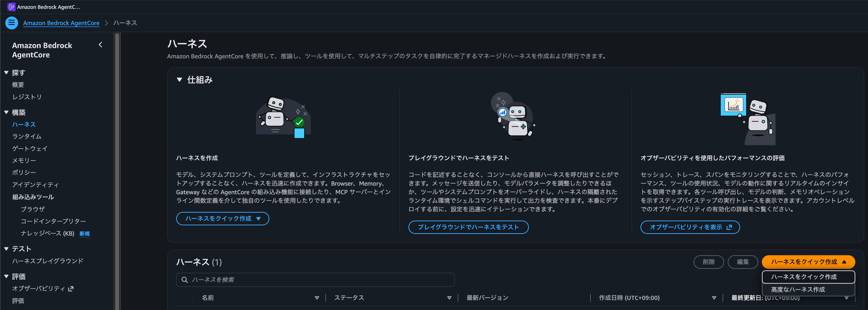Open レジストリ in the sidebar
Image resolution: width=868 pixels, height=310 pixels.
pos(27,97)
